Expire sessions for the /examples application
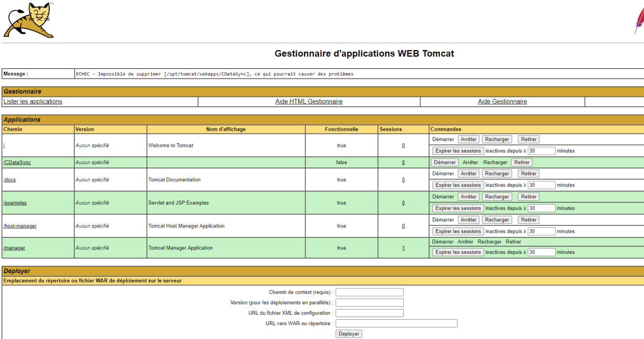This screenshot has height=339, width=644. tap(458, 209)
